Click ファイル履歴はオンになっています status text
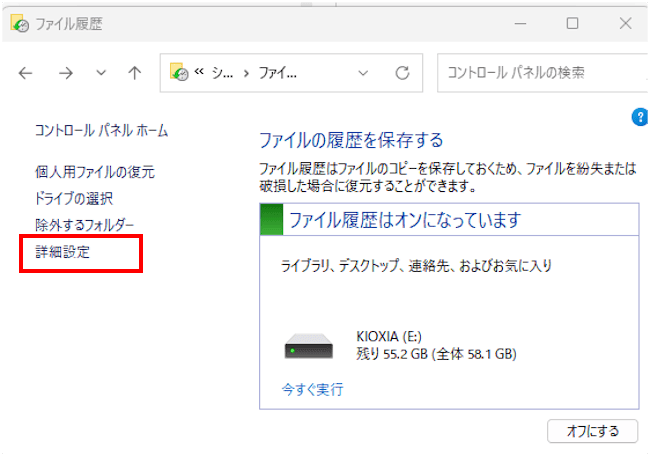Image resolution: width=650 pixels, height=456 pixels. point(405,220)
